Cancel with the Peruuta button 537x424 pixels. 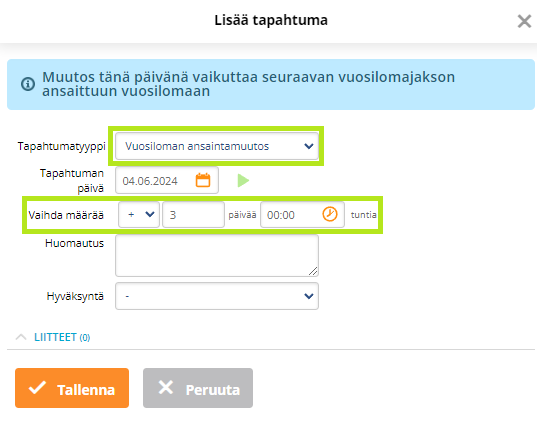pos(198,388)
